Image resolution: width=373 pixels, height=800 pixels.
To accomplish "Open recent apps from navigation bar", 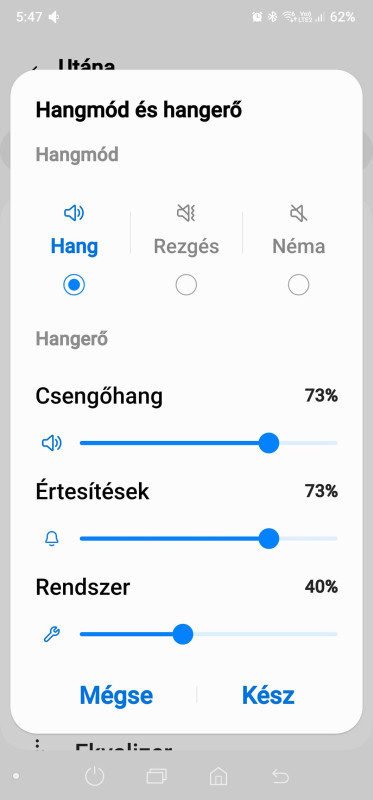I will (157, 777).
